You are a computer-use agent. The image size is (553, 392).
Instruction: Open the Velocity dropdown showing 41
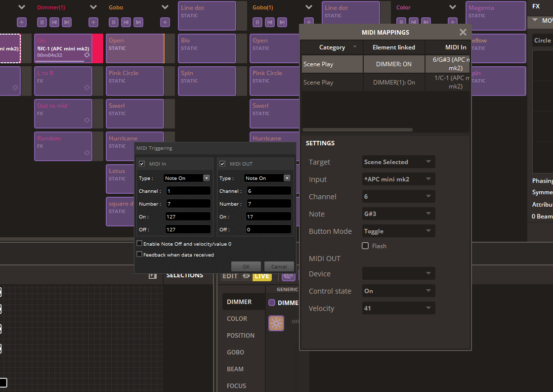[x=398, y=308]
